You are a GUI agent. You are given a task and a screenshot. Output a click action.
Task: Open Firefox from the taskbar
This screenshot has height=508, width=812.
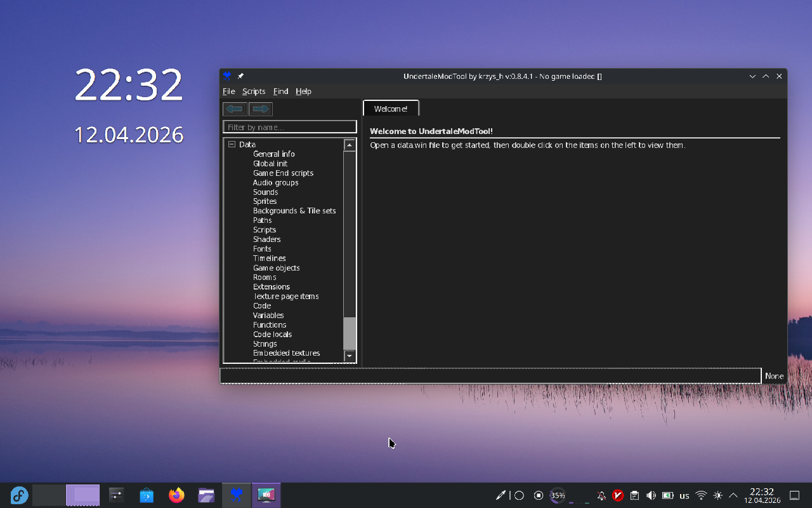tap(176, 495)
